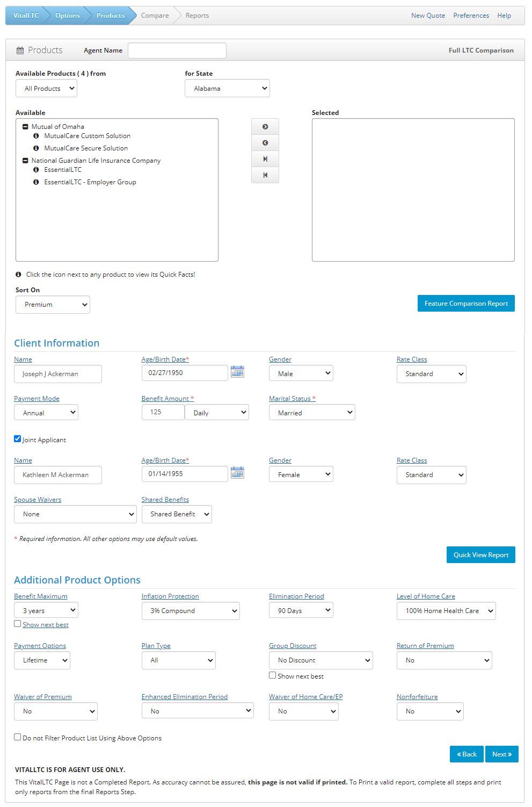Viewport: 532px width, 807px height.
Task: Check Do not Filter Product List Using Above Options
Action: [18, 737]
